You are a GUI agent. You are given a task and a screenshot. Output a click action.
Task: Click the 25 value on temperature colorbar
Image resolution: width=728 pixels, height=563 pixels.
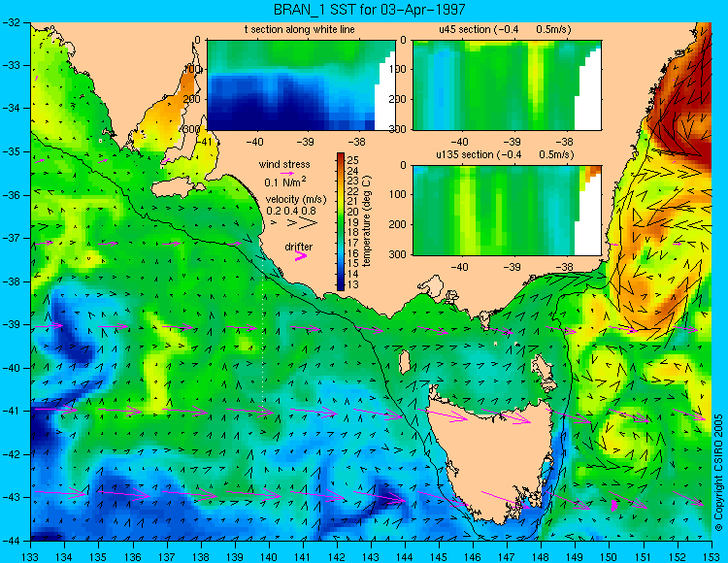click(353, 160)
